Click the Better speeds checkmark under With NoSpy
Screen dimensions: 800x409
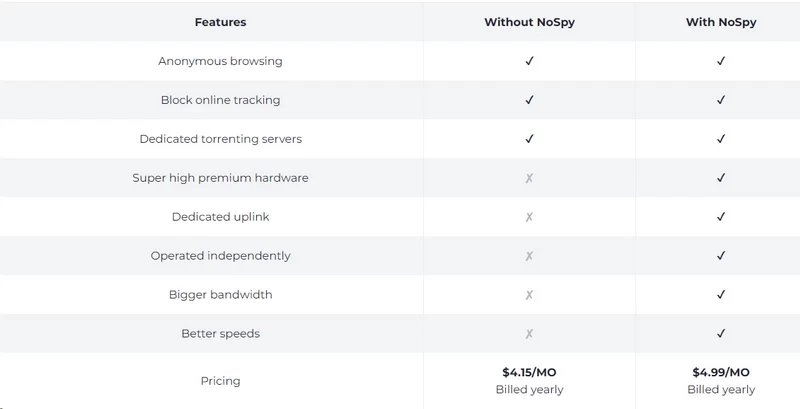pyautogui.click(x=720, y=334)
